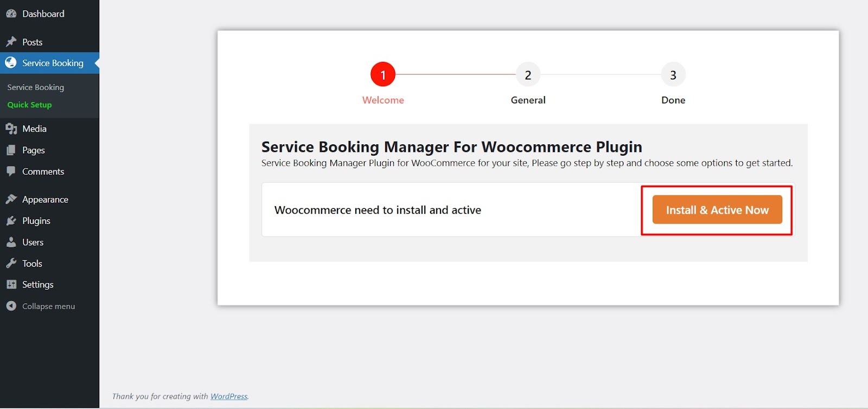
Task: Open the Posts menu item
Action: (49, 42)
